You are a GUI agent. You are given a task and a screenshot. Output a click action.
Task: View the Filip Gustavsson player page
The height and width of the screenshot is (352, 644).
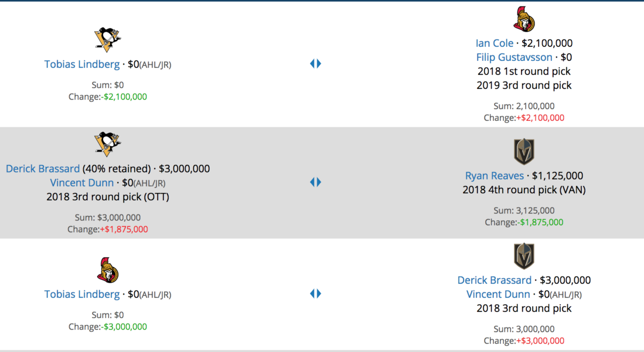tap(514, 58)
